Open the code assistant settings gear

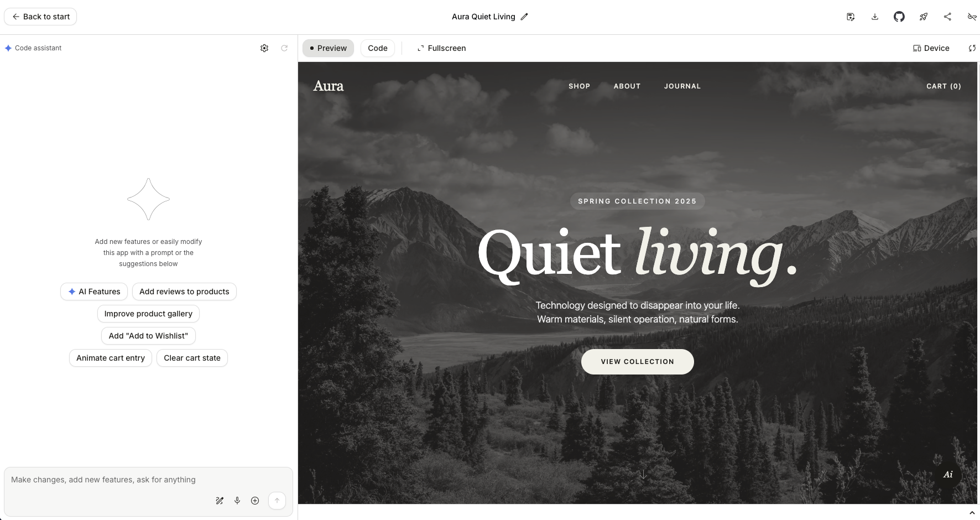coord(264,48)
